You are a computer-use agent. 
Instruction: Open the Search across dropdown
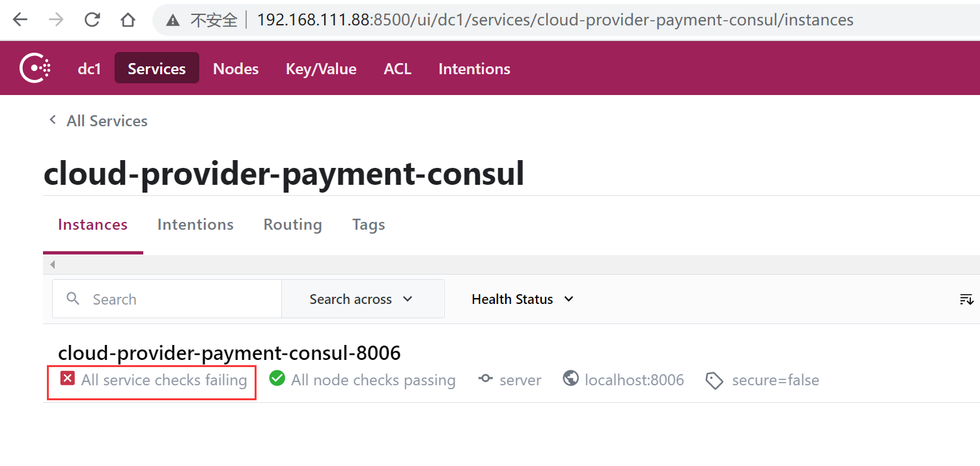pyautogui.click(x=362, y=299)
